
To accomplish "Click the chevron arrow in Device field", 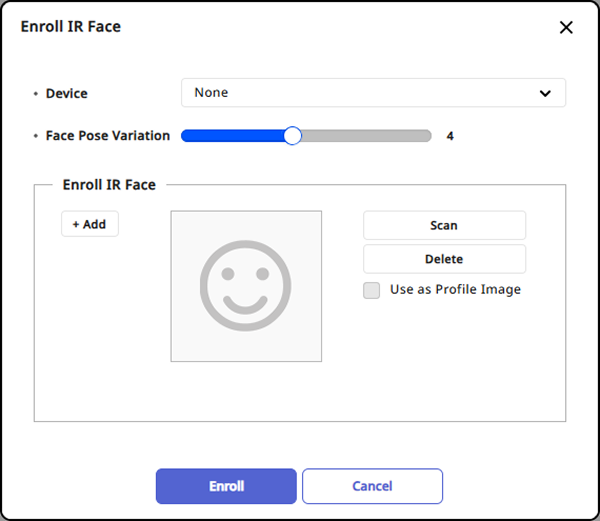I will pos(545,93).
